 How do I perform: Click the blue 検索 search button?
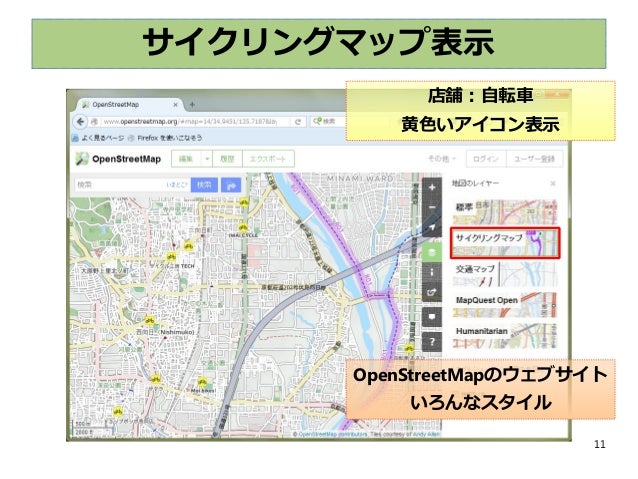tap(204, 185)
